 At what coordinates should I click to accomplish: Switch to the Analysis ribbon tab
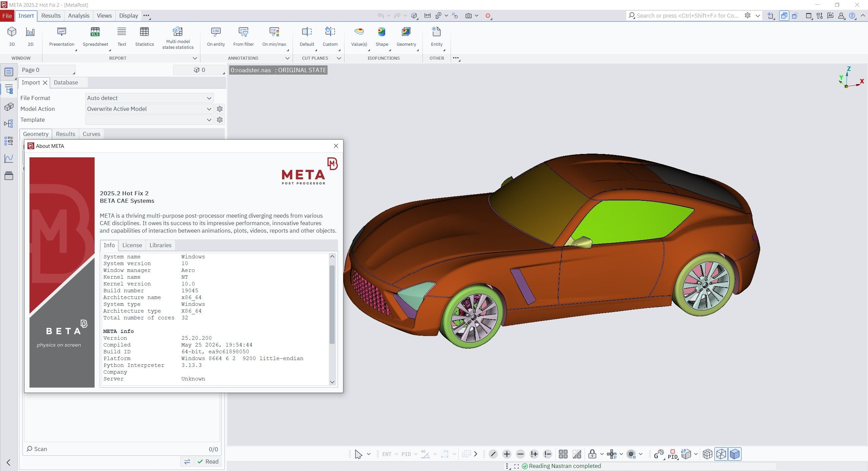pyautogui.click(x=79, y=16)
